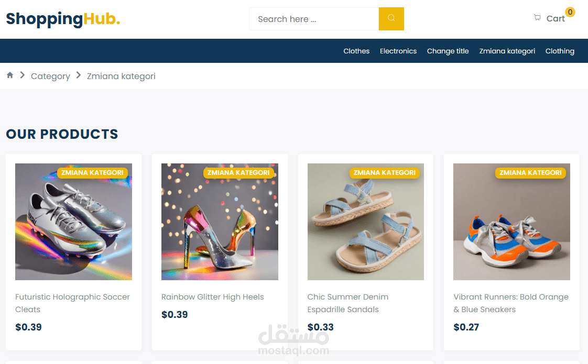This screenshot has height=364, width=588.
Task: Open the shopping cart icon
Action: point(537,18)
